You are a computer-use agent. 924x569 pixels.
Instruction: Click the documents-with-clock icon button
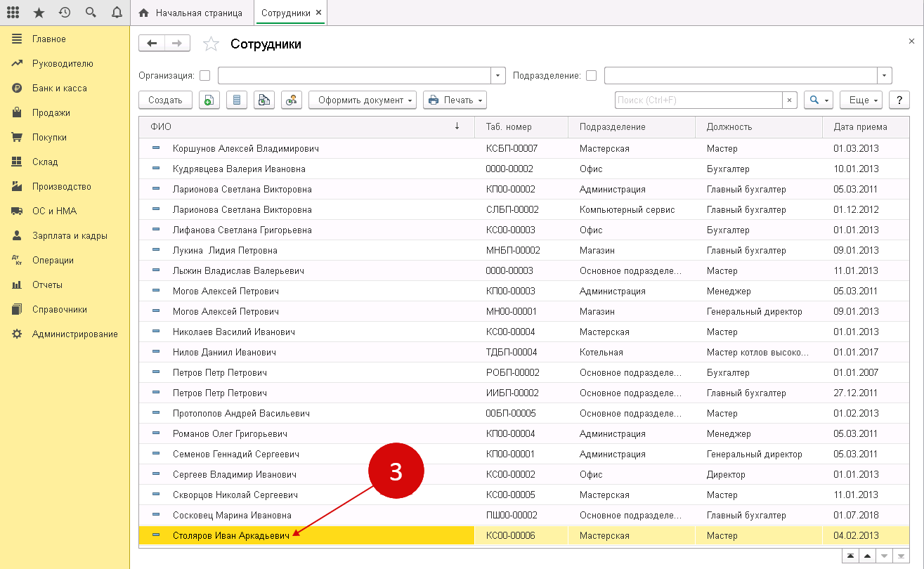click(x=263, y=100)
